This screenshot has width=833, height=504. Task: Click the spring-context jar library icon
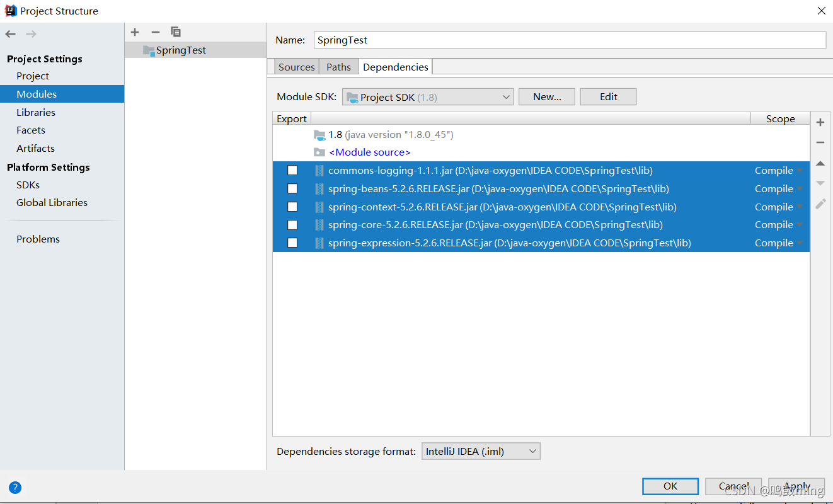point(319,207)
